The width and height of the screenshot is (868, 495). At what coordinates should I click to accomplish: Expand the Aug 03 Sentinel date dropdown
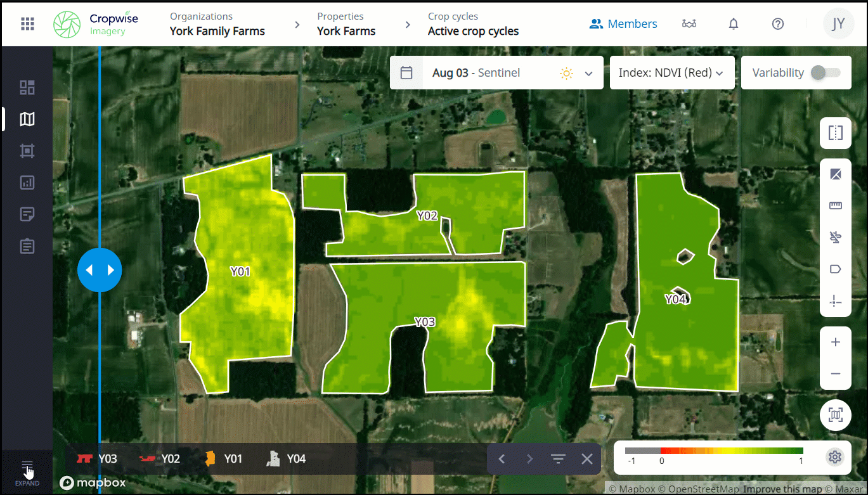[x=588, y=74]
